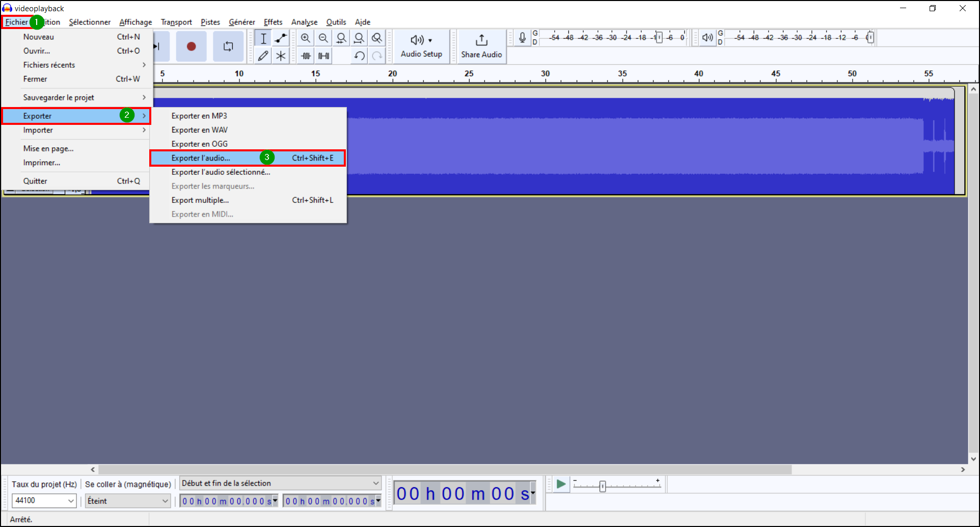Screen dimensions: 980x527
Task: Click the greyed Redo arrow
Action: [x=377, y=56]
